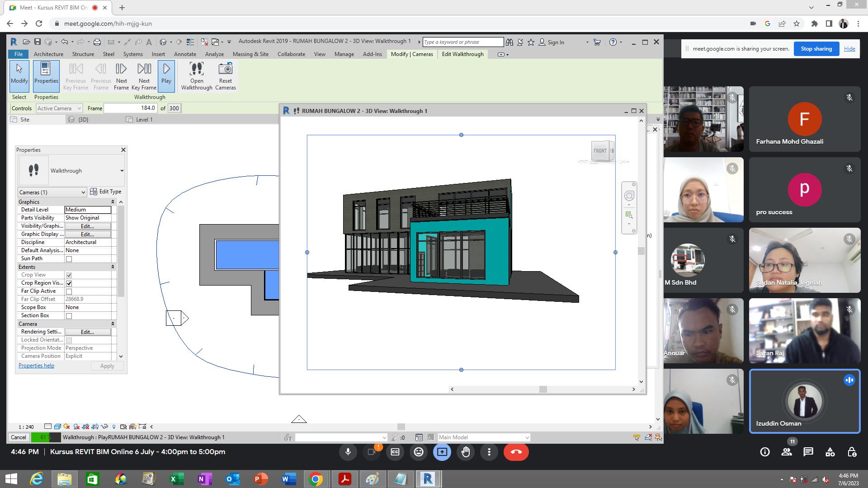Screen dimensions: 868x488
Task: Switch to the Annotate ribbon tab
Action: click(x=185, y=54)
